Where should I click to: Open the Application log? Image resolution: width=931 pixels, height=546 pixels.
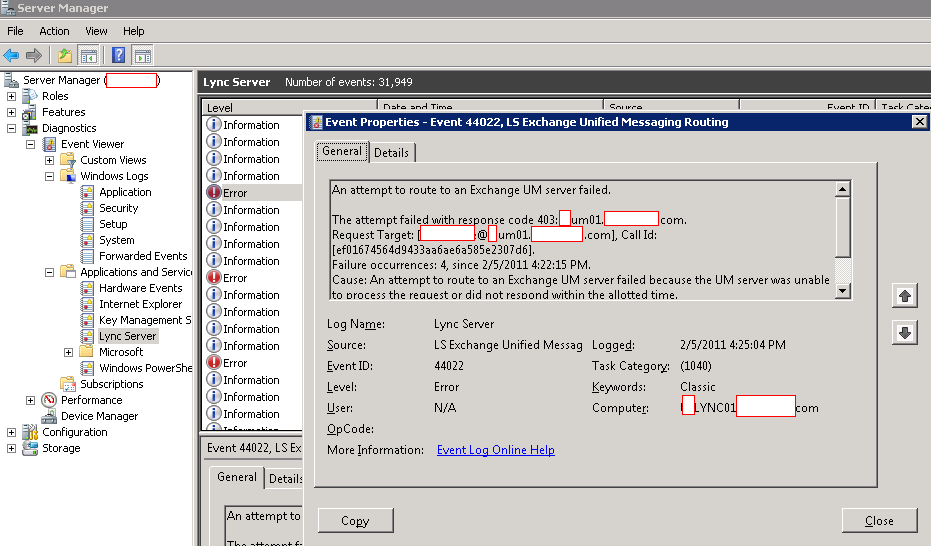[125, 192]
